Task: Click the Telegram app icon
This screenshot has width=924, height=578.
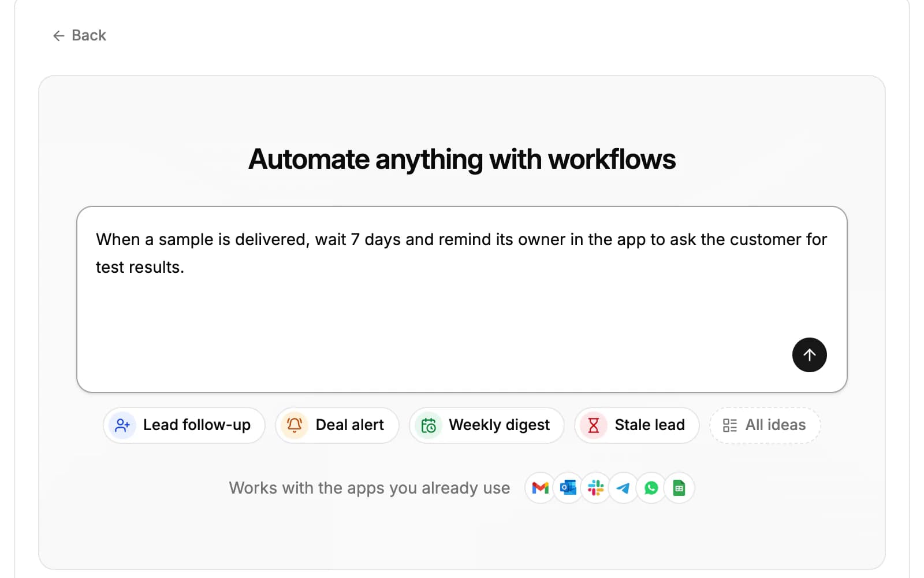Action: point(624,488)
